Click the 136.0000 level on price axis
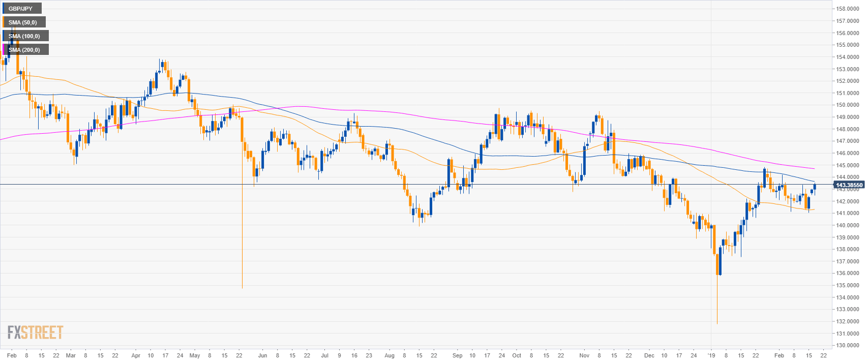This screenshot has width=868, height=362. click(848, 274)
